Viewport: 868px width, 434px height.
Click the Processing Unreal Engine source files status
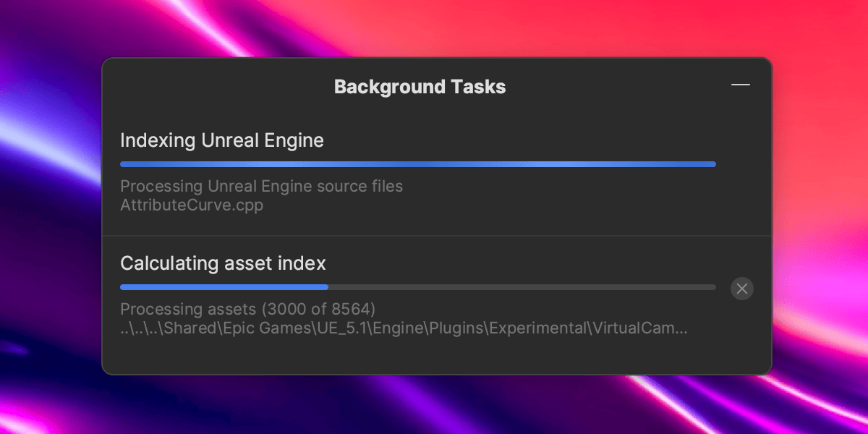[x=261, y=187]
